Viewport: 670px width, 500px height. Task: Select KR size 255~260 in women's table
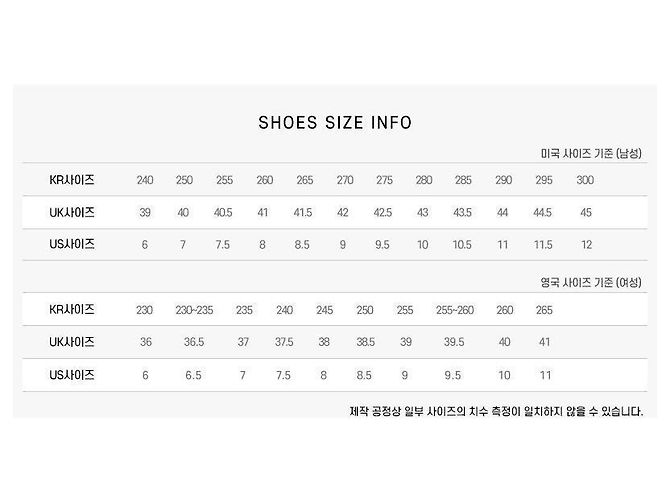click(455, 310)
